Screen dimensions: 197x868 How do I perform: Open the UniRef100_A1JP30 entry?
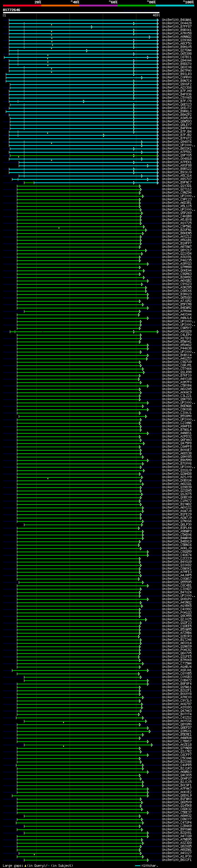pyautogui.click(x=177, y=857)
